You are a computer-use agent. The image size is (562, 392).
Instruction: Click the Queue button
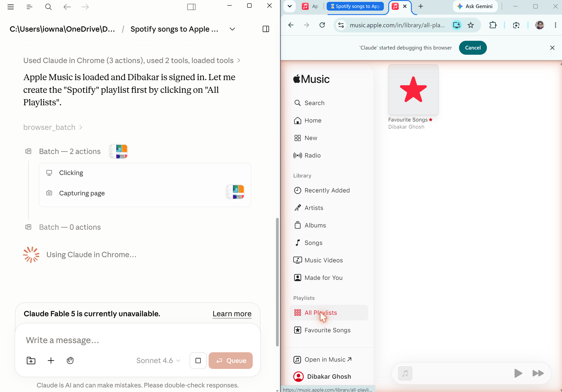tap(231, 360)
